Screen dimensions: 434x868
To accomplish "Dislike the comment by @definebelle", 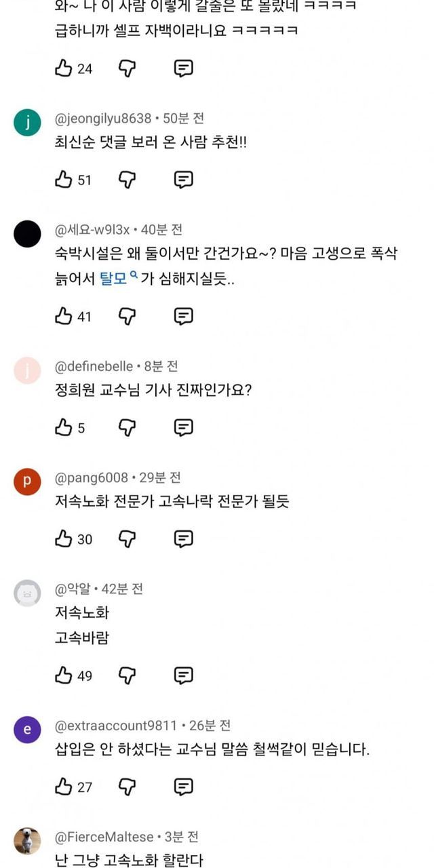I will tap(127, 427).
